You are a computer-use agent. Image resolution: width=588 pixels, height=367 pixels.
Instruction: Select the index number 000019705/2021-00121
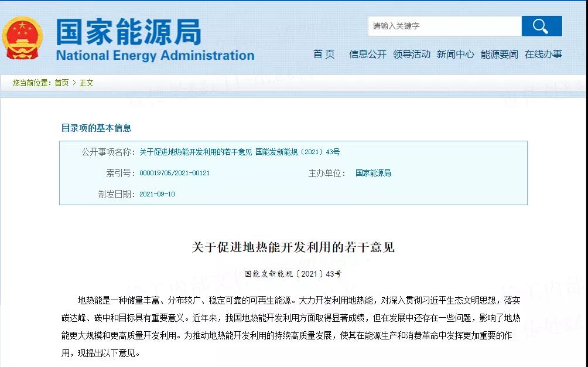(175, 173)
